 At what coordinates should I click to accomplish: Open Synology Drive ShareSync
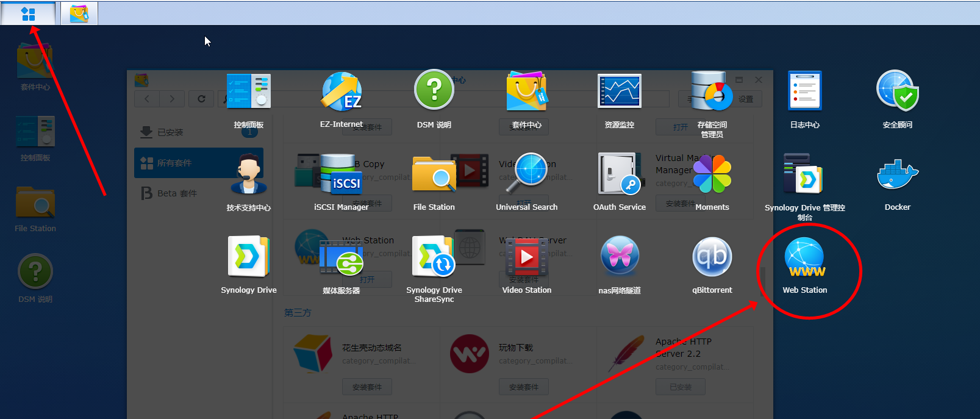434,258
